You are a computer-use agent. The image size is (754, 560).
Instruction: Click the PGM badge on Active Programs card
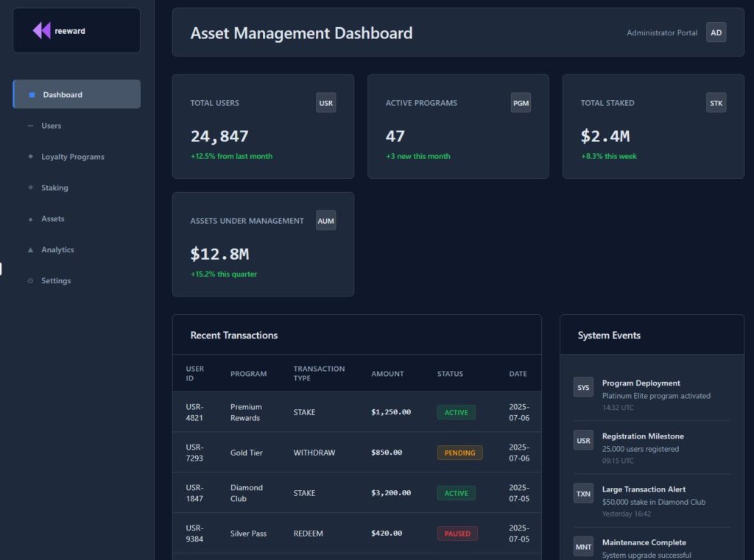coord(521,103)
